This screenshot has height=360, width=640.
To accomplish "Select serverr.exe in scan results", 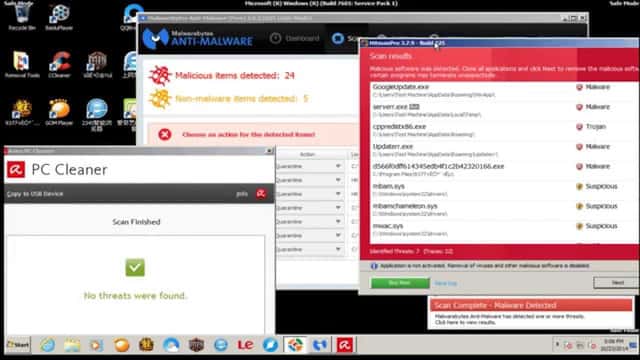I will pyautogui.click(x=504, y=111).
